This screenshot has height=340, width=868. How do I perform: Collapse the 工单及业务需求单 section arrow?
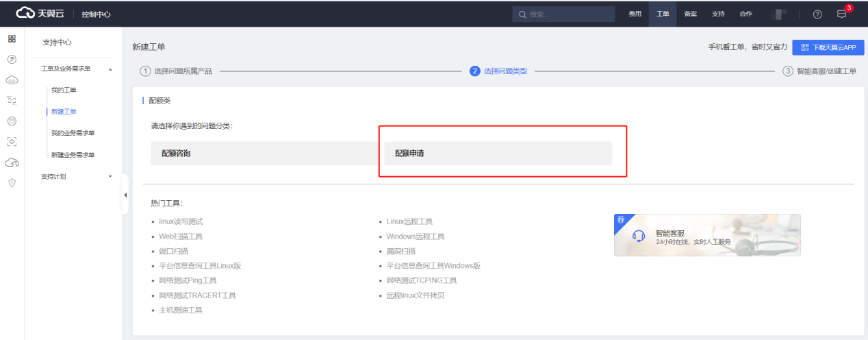(x=110, y=69)
